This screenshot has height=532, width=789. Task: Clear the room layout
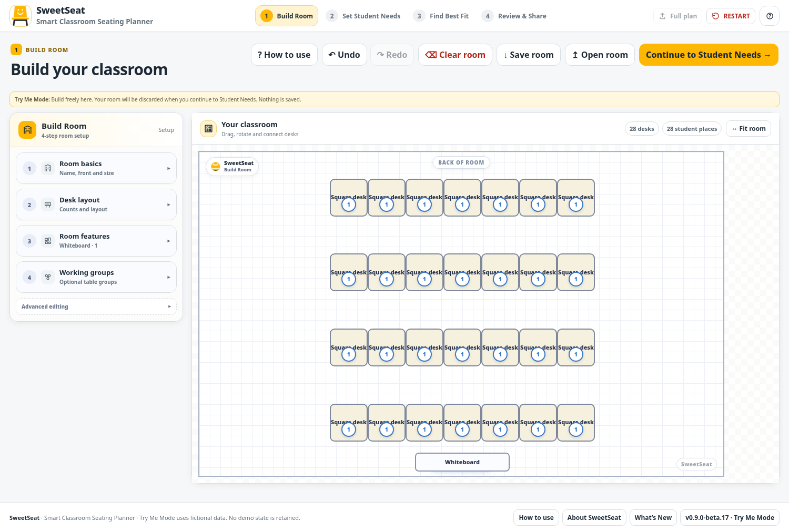455,55
